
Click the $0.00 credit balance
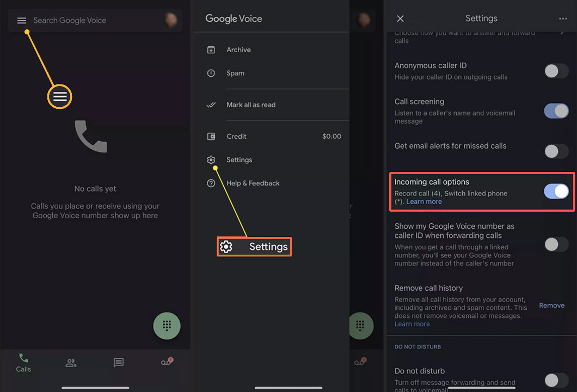click(x=332, y=137)
